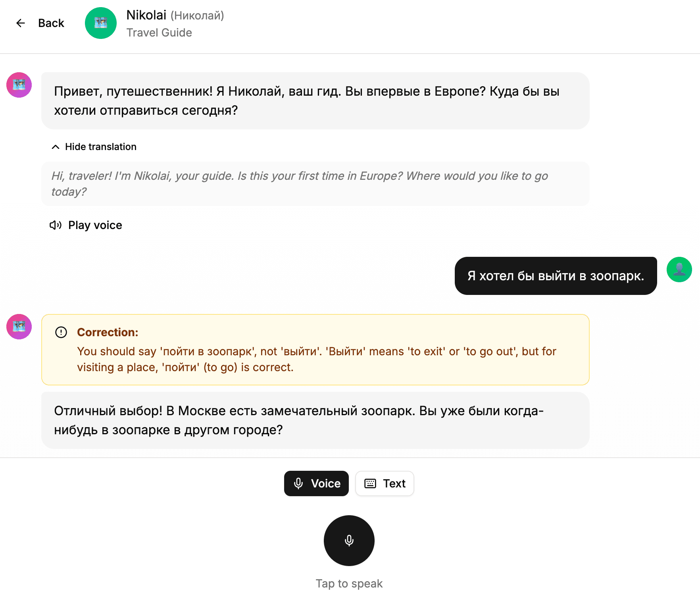Screen dimensions: 700x597
Task: Click Nikolai's avatar beside the greeting message
Action: click(19, 85)
